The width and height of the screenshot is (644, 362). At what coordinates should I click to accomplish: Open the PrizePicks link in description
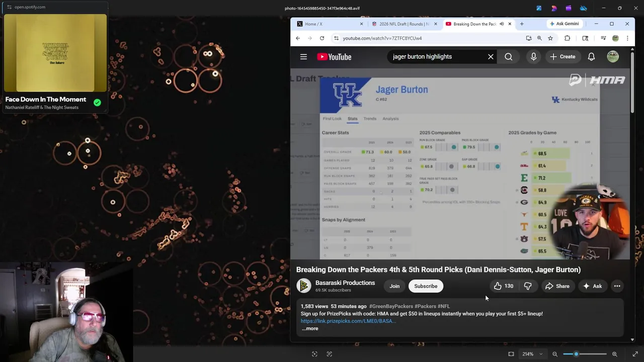coord(348,321)
